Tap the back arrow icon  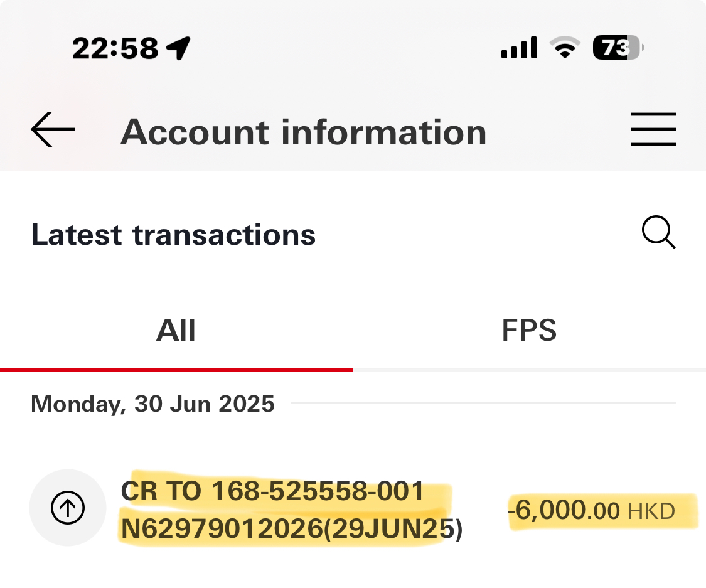click(53, 129)
